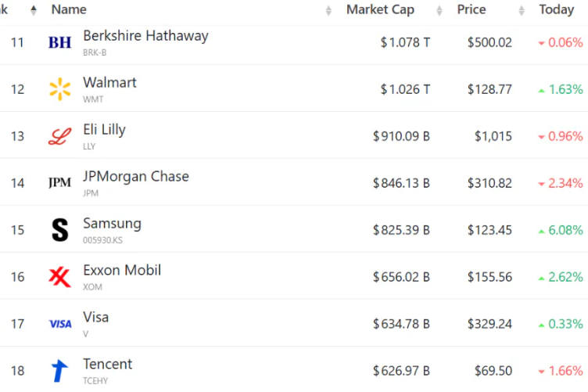588x392 pixels.
Task: Click the JPMorgan Chase JPM logo
Action: [60, 183]
